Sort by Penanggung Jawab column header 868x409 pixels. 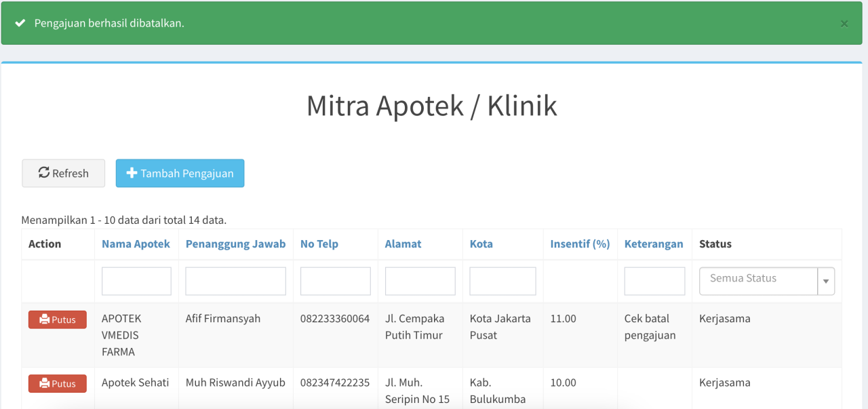pyautogui.click(x=235, y=244)
